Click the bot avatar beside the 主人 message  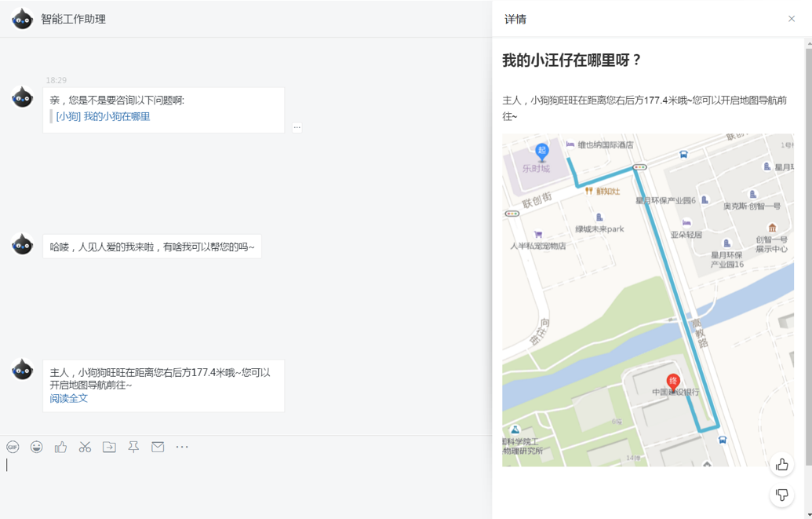click(x=22, y=370)
